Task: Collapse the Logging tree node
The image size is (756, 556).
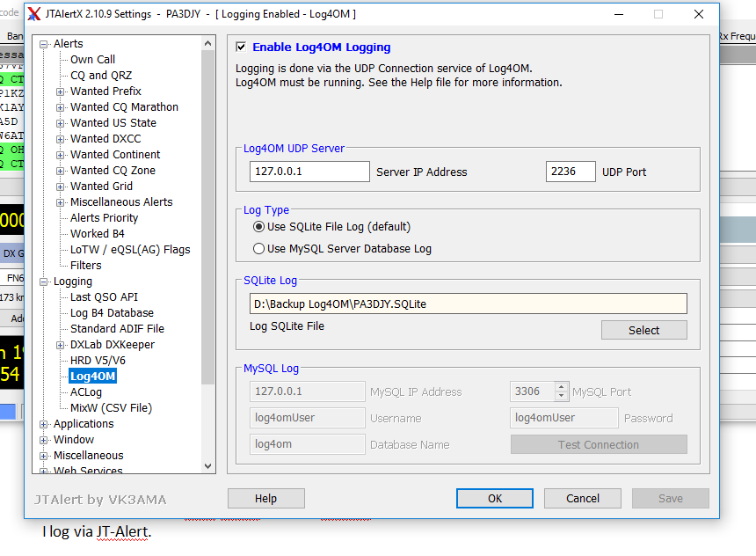Action: pos(43,282)
